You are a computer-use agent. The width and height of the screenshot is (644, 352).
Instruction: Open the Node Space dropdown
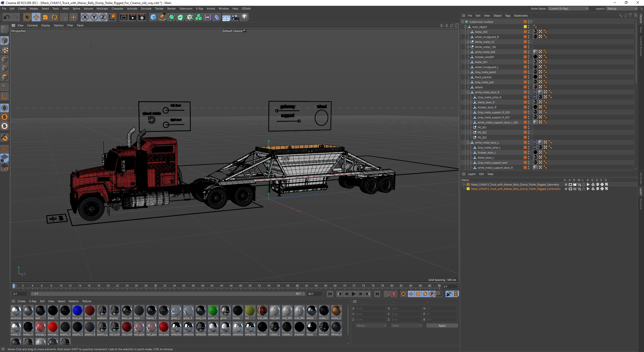point(568,9)
